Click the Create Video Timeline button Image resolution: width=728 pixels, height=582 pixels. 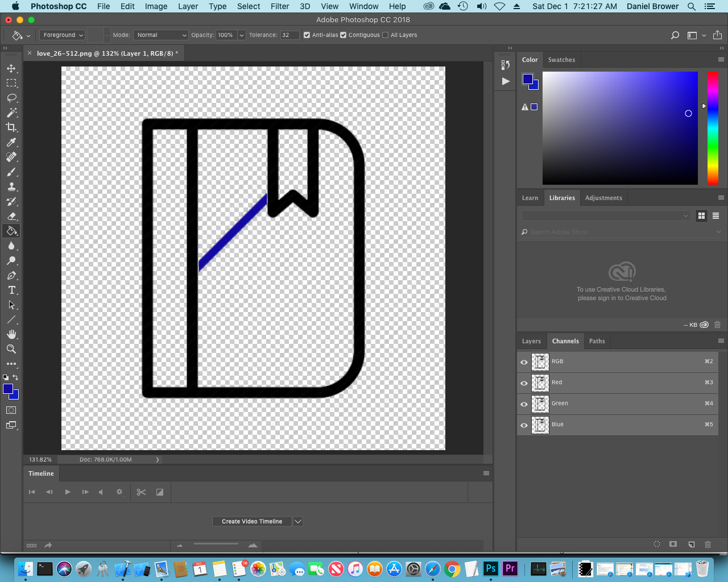pos(252,521)
